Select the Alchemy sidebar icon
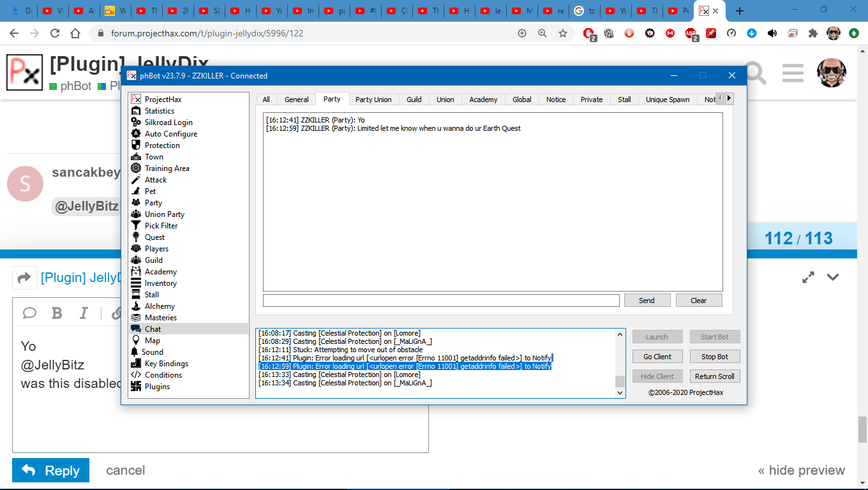The width and height of the screenshot is (868, 490). click(135, 306)
